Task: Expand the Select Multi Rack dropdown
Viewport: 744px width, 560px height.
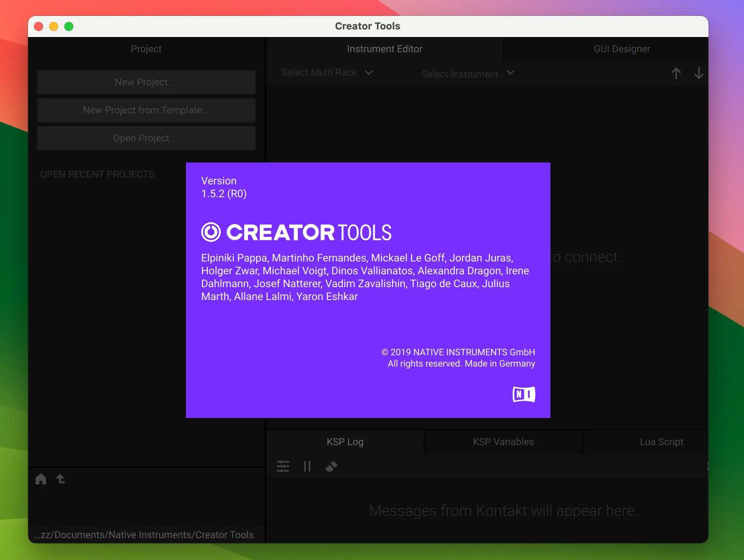Action: (x=327, y=72)
